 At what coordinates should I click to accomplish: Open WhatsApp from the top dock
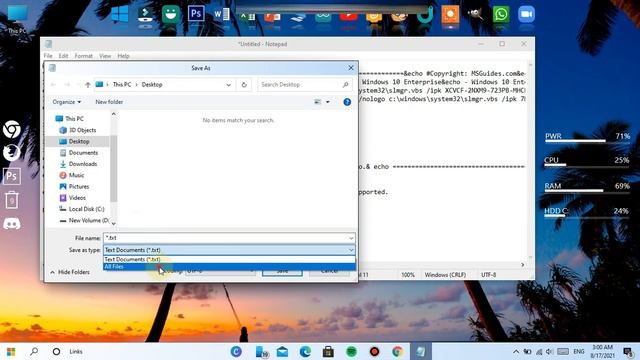[x=501, y=15]
